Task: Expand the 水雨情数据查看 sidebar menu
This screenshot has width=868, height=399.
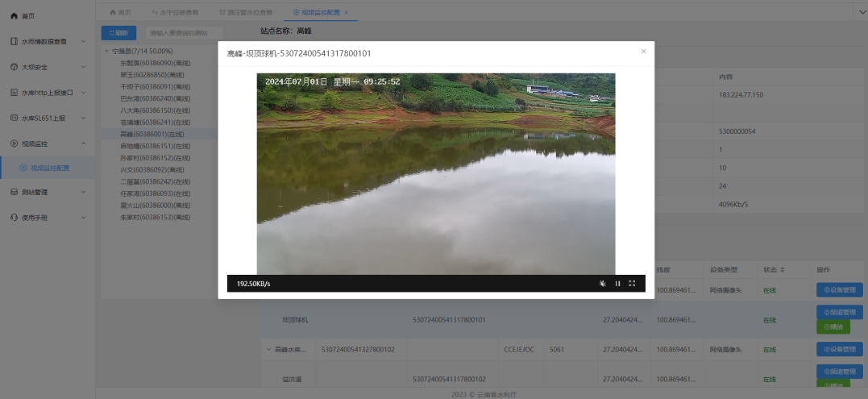Action: click(x=48, y=41)
